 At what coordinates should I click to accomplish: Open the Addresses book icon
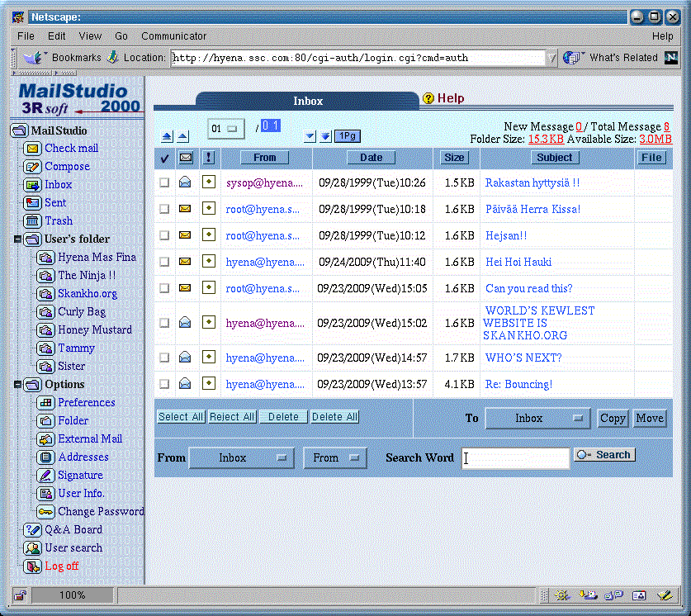tap(45, 457)
